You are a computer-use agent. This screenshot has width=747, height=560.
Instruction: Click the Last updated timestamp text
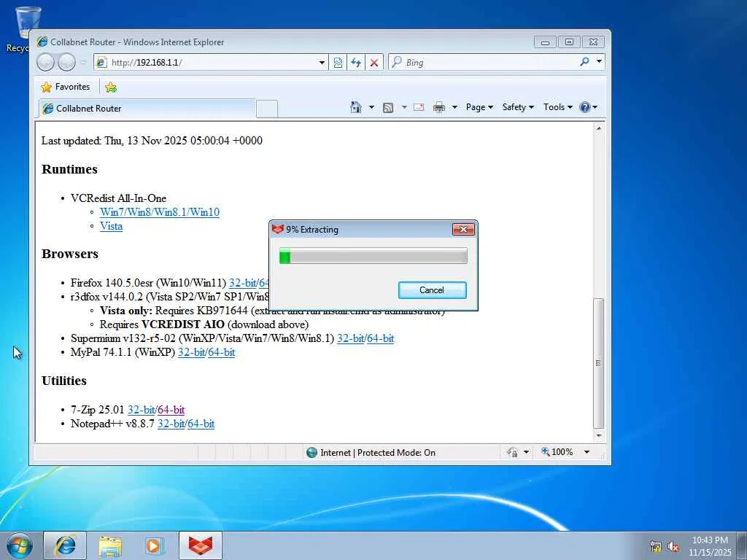[x=152, y=141]
